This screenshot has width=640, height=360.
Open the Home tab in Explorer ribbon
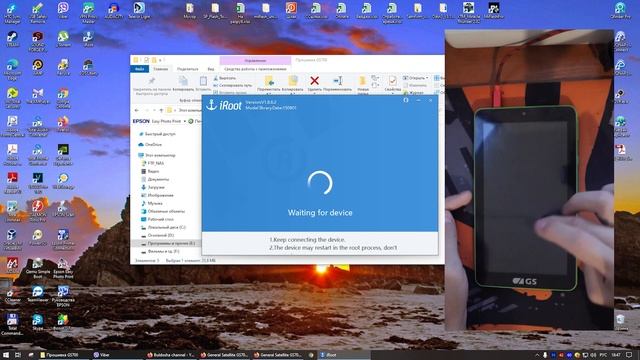point(160,69)
